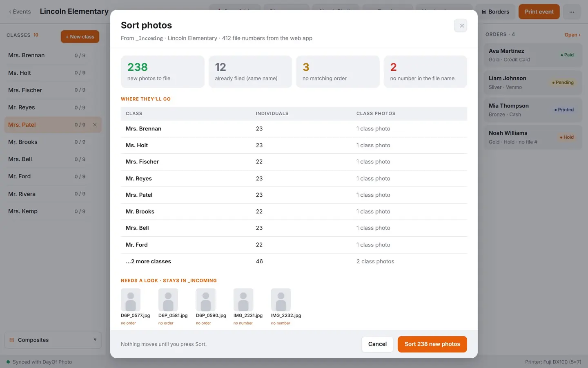Screen dimensions: 588x368
Task: Open Ava Martinez's Paid order card
Action: 533,55
